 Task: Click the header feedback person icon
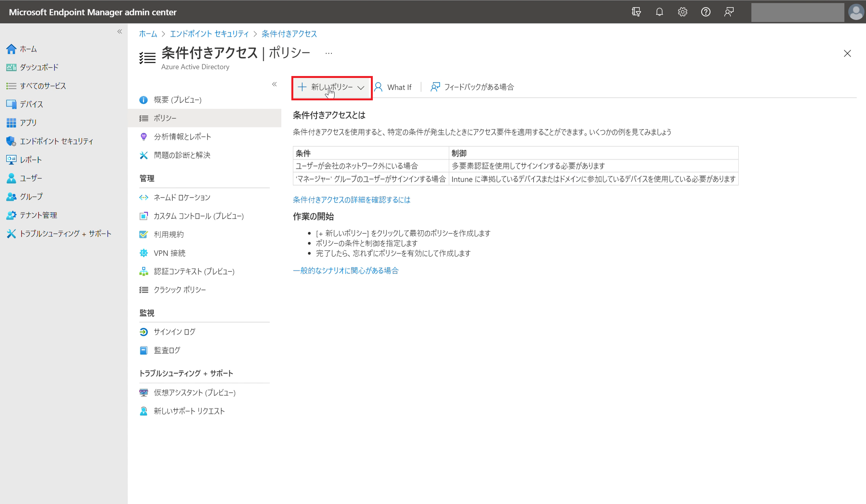(729, 12)
